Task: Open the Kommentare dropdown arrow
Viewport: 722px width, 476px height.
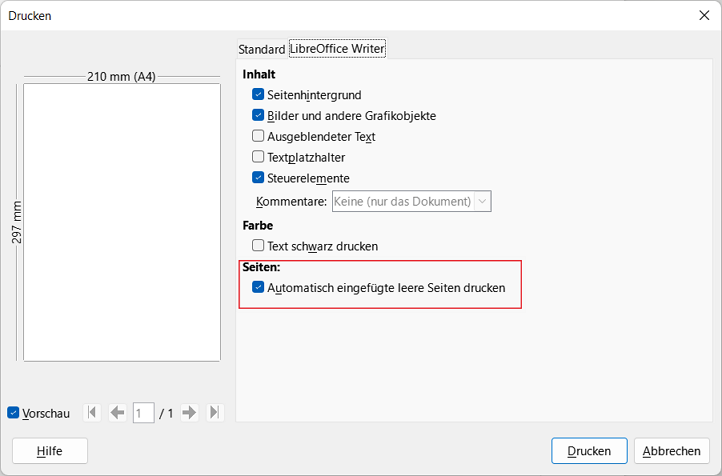Action: click(482, 201)
